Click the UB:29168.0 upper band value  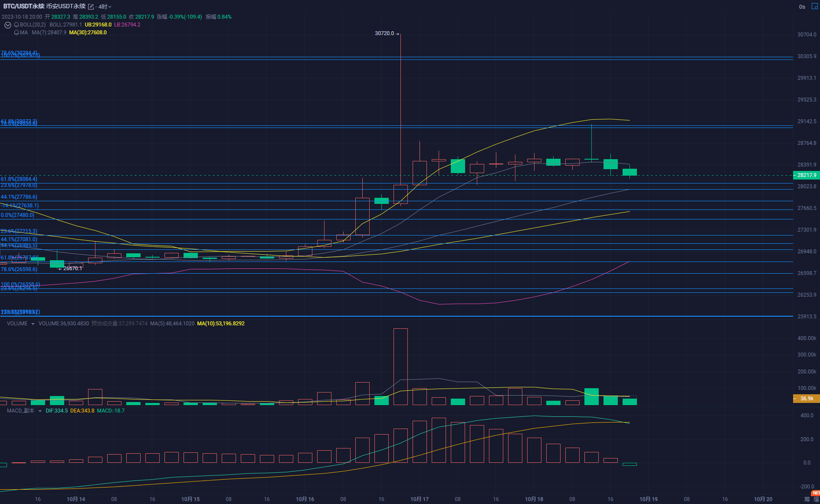[x=98, y=25]
